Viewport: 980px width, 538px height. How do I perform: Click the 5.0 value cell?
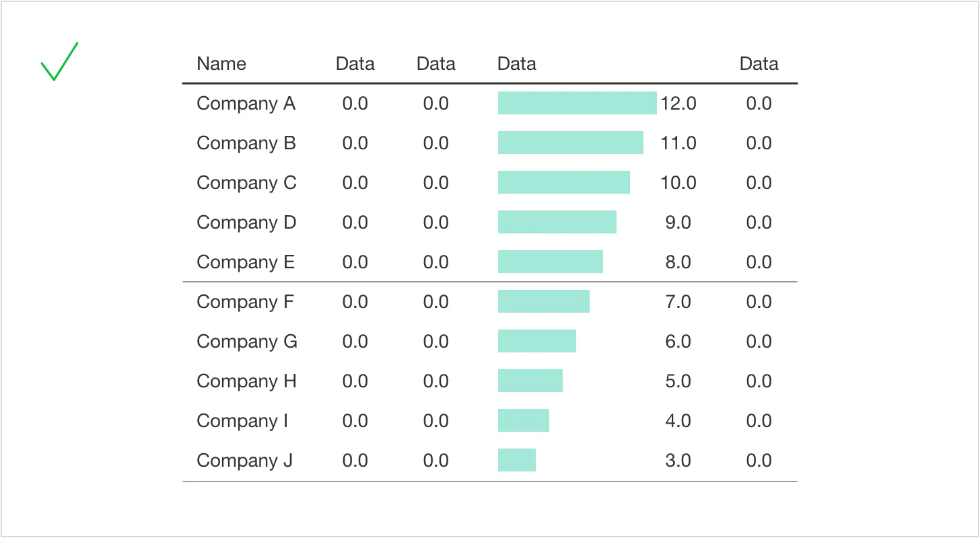pos(678,381)
